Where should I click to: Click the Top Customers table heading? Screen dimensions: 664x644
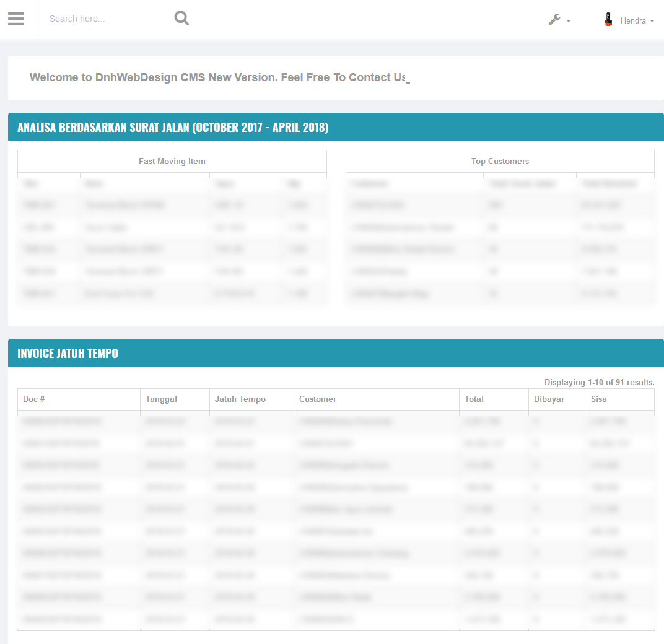coord(500,161)
